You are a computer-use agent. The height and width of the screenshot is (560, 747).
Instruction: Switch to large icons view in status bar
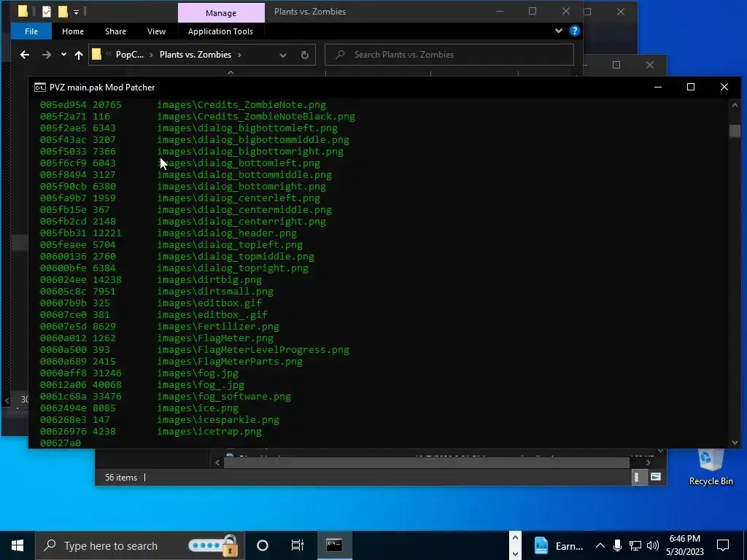pos(656,477)
